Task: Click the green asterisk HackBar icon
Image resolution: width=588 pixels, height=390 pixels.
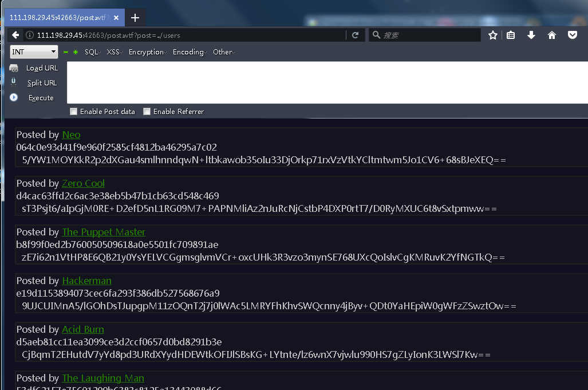Action: click(x=76, y=52)
